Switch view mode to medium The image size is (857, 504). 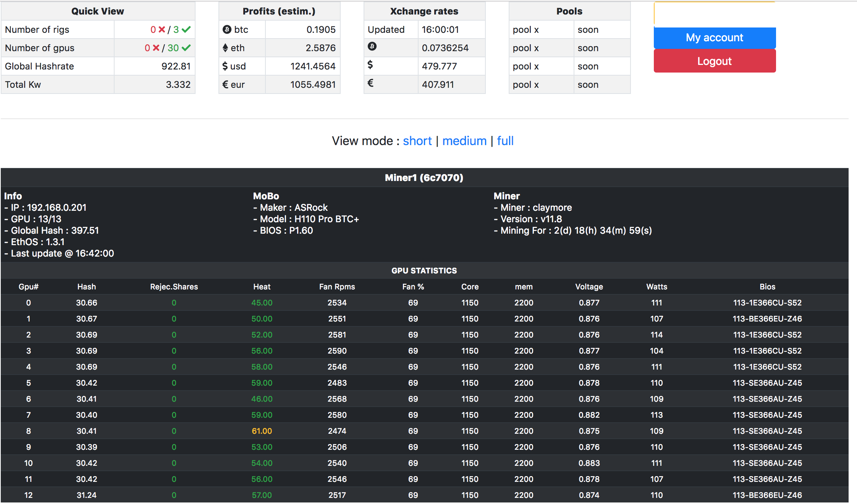tap(464, 141)
